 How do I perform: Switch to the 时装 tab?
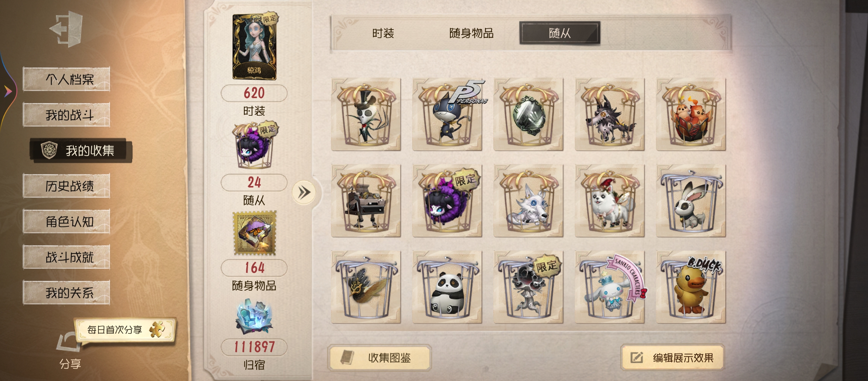[x=383, y=33]
